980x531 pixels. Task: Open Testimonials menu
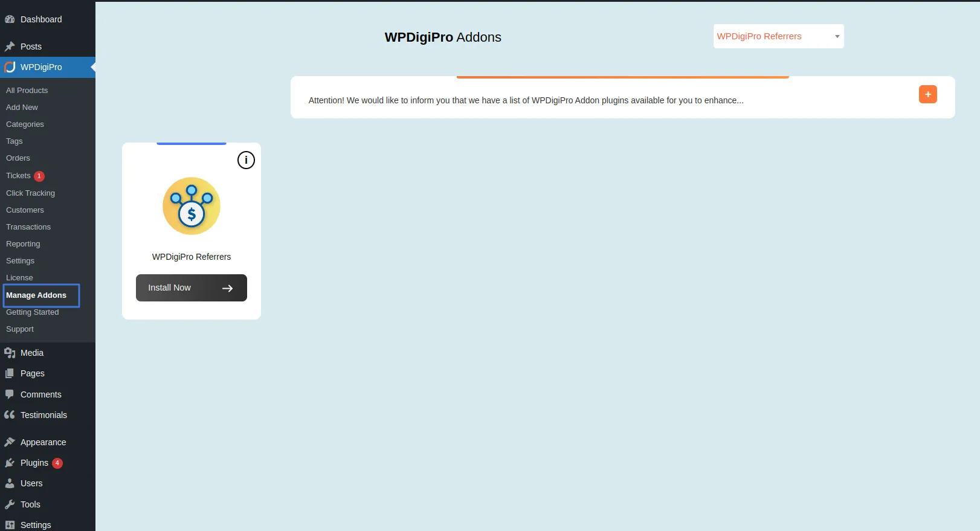pos(44,415)
